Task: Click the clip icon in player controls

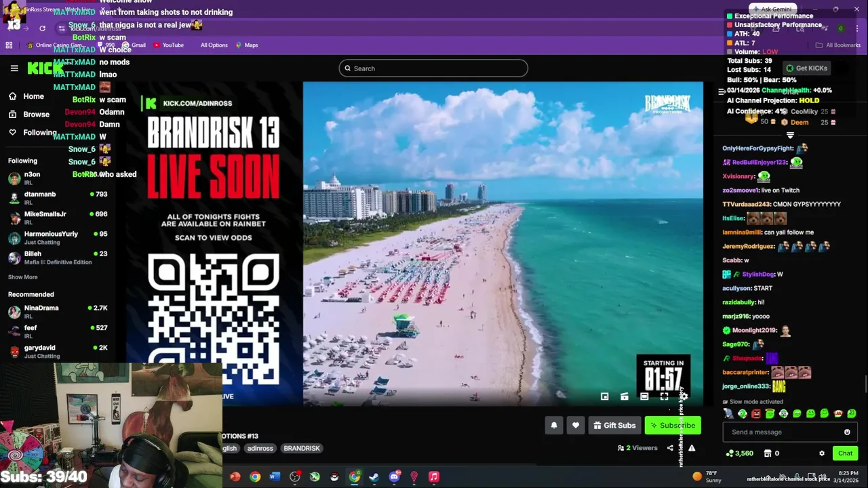Action: (x=625, y=396)
